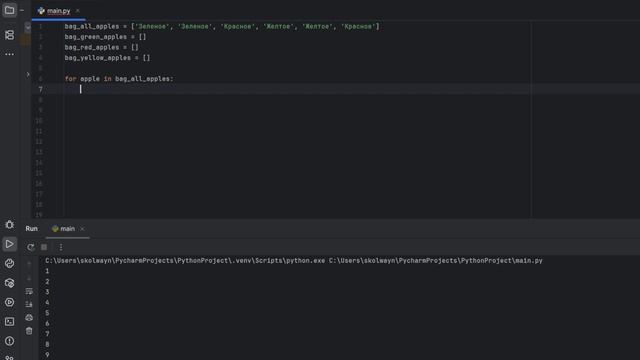Close the main run tab

pyautogui.click(x=82, y=229)
